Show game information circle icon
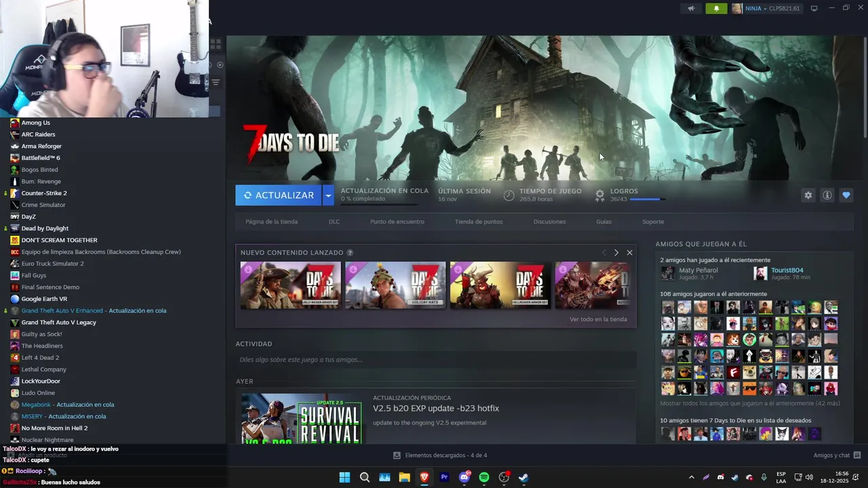Image resolution: width=868 pixels, height=488 pixels. tap(827, 195)
